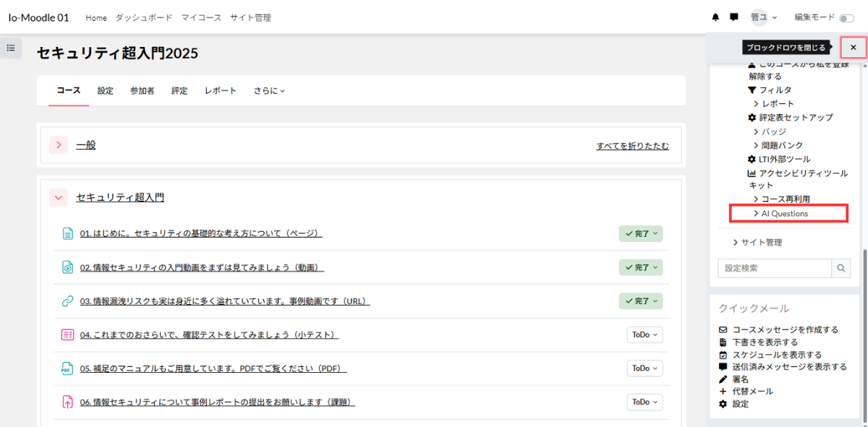
Task: Open the マイコース menu item
Action: [201, 17]
